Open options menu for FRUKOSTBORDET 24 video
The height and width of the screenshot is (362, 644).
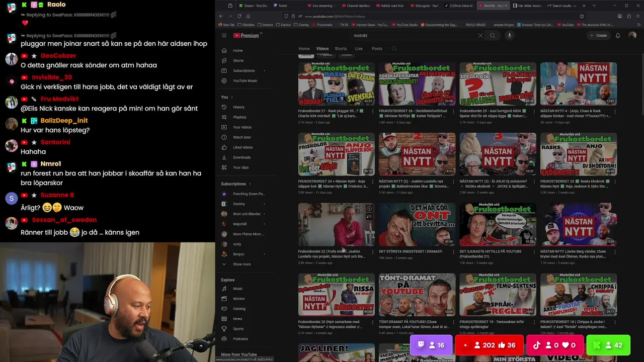[373, 182]
